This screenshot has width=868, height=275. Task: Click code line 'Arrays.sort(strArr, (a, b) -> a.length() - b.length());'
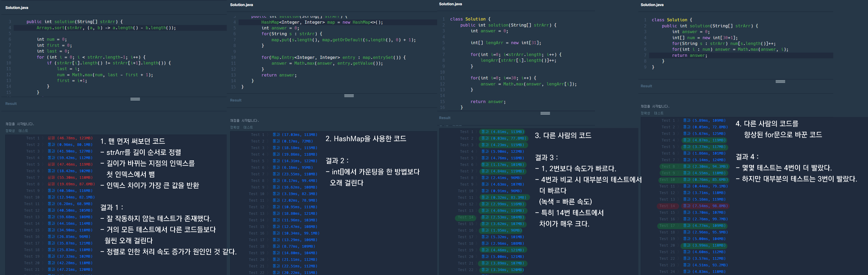(x=106, y=28)
